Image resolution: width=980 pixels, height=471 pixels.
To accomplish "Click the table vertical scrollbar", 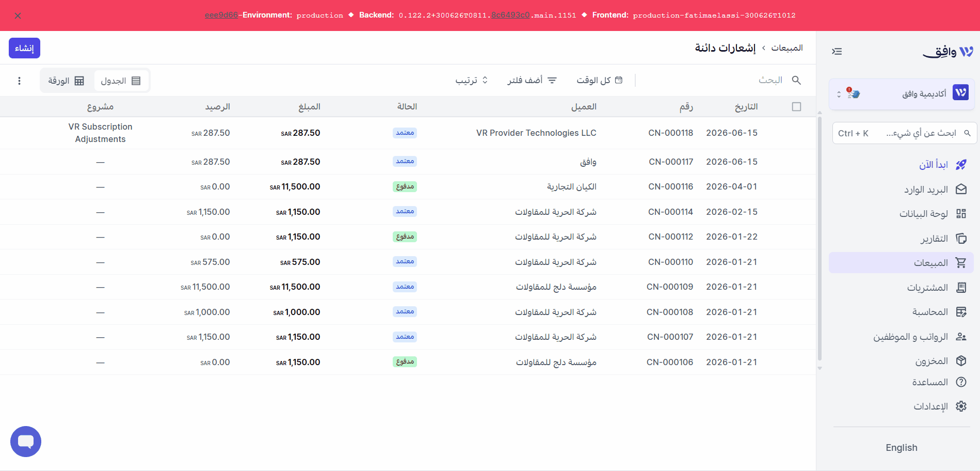I will pyautogui.click(x=820, y=239).
